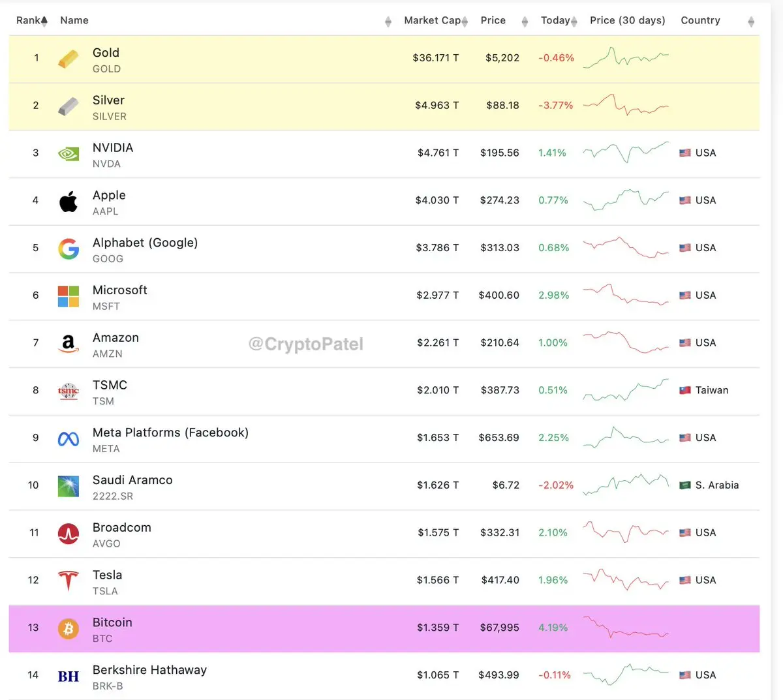This screenshot has height=700, width=783.
Task: Open the Berkshire Hathaway link
Action: click(x=149, y=670)
